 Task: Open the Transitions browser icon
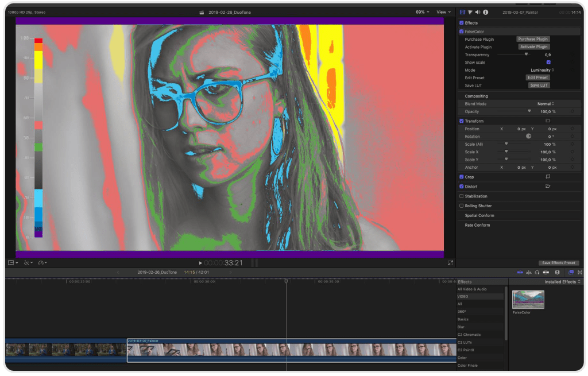[580, 272]
